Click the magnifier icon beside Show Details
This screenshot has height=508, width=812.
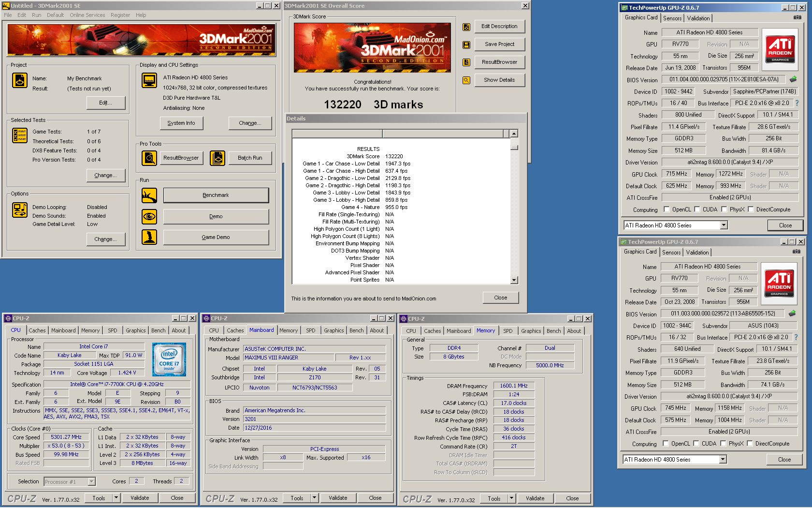tap(466, 80)
